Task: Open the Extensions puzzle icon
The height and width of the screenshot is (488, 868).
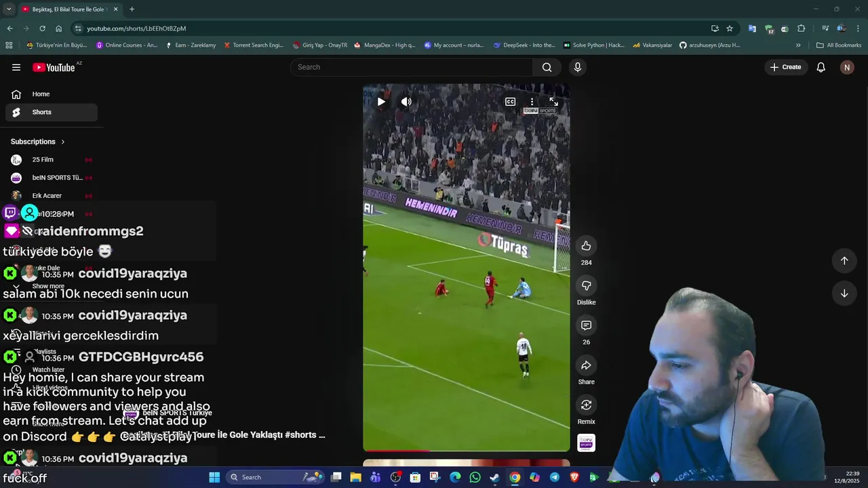Action: click(801, 28)
